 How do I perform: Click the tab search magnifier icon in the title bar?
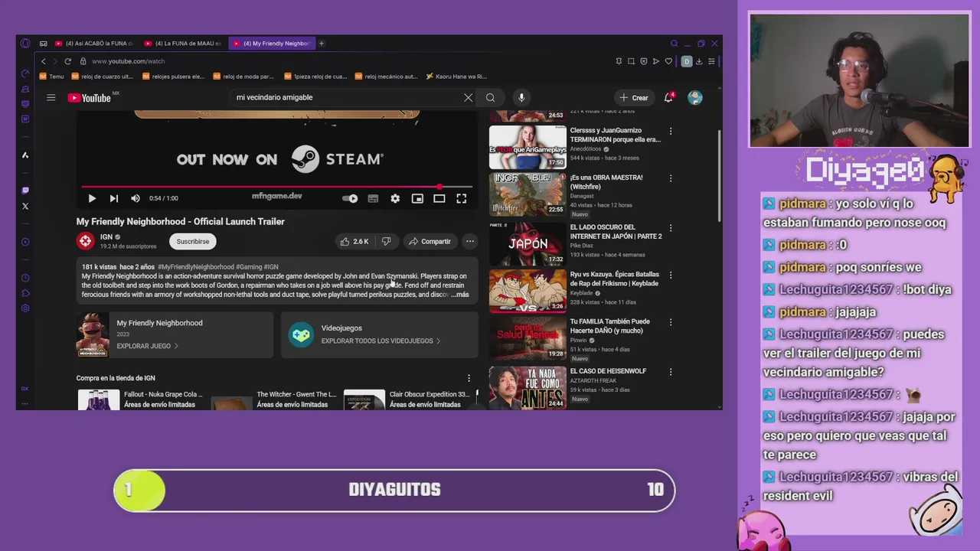674,44
